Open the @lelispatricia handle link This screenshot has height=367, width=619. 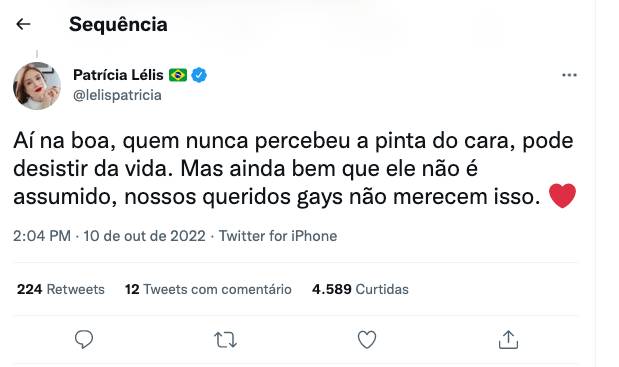117,95
